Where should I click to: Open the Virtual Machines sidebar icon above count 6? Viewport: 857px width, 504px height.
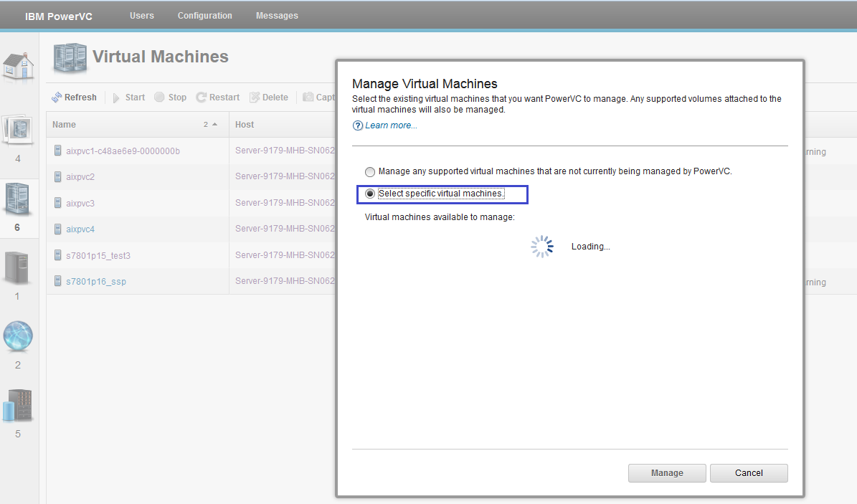pos(17,199)
